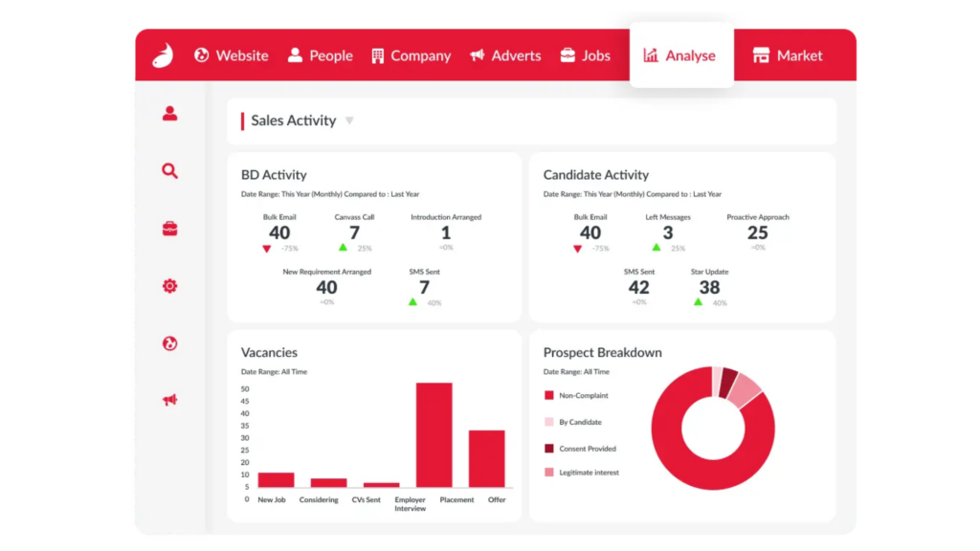
Task: Open the megaphone icon in left sidebar
Action: tap(169, 400)
